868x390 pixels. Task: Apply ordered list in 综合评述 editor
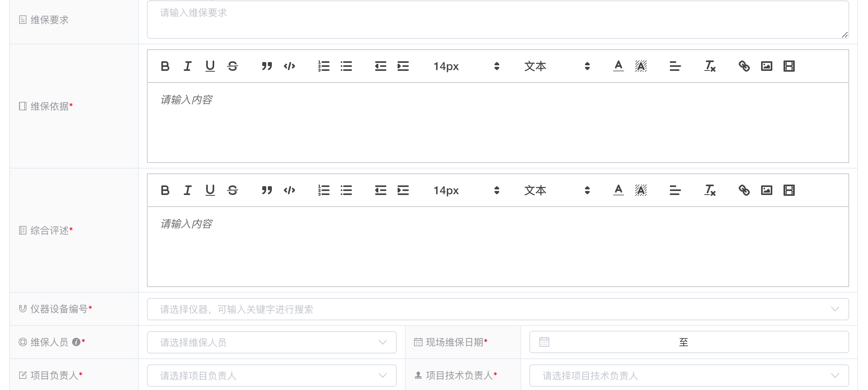[323, 190]
